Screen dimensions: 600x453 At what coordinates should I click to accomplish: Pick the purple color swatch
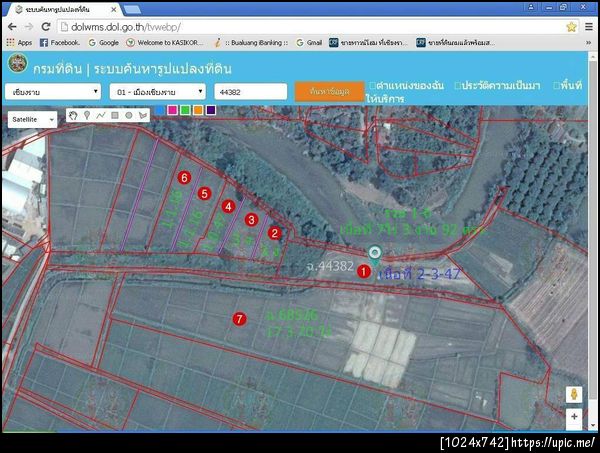[x=210, y=110]
